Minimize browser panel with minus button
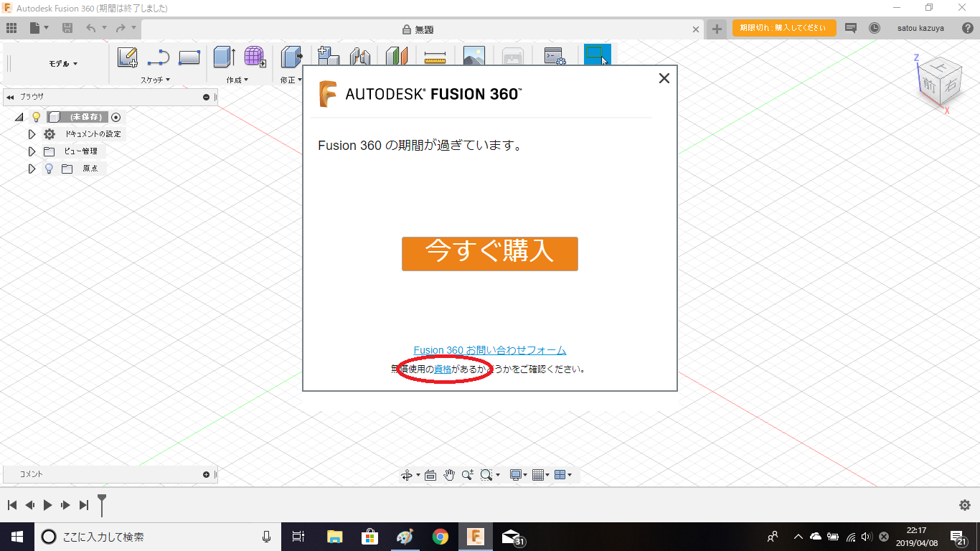 tap(206, 97)
